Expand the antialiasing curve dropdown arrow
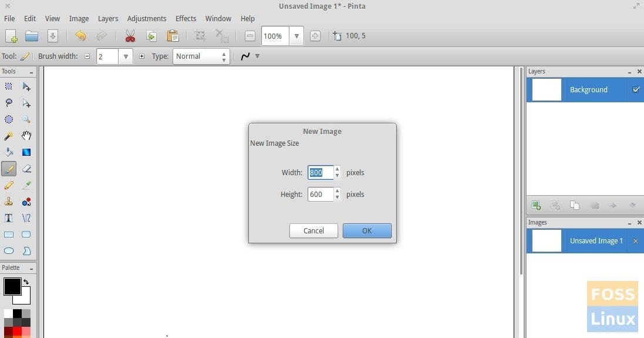The image size is (644, 338). click(258, 56)
